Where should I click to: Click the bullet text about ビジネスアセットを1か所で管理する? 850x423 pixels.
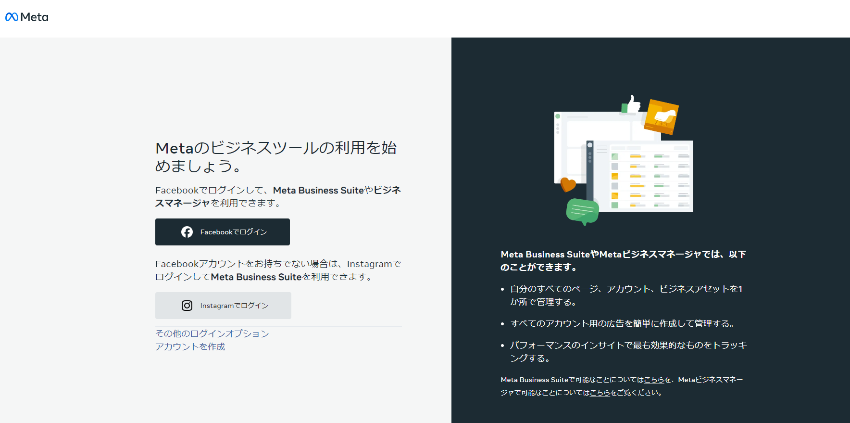click(626, 295)
